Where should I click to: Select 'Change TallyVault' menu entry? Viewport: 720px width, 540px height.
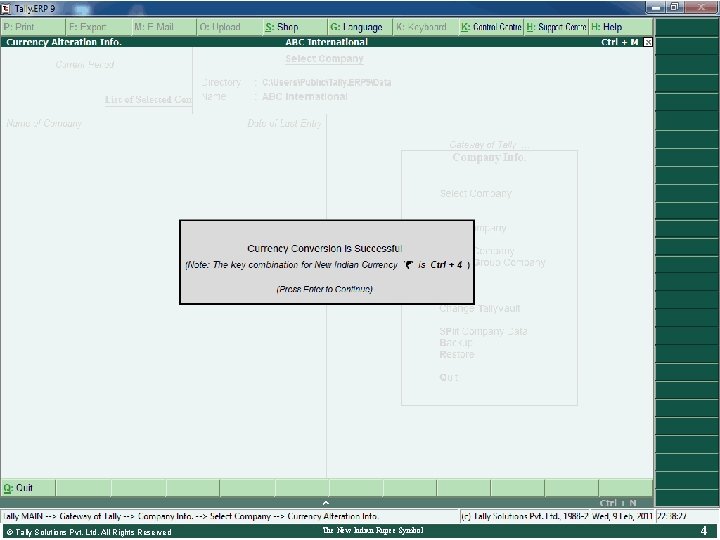pyautogui.click(x=479, y=309)
